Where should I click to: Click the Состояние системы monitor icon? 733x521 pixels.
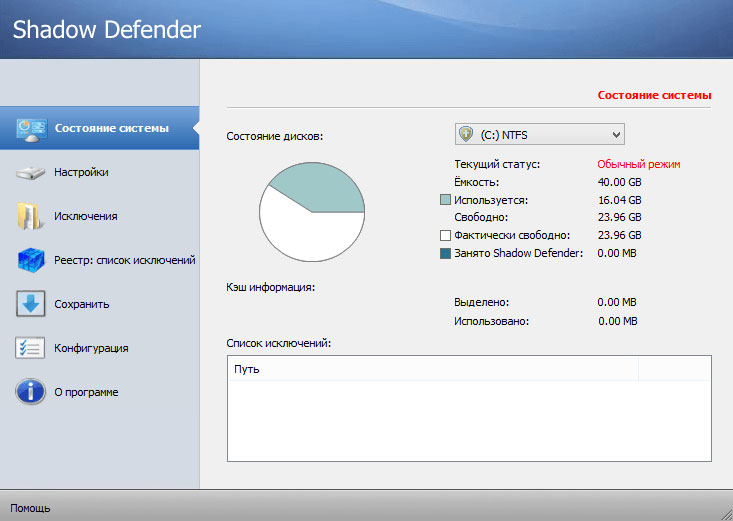point(31,130)
